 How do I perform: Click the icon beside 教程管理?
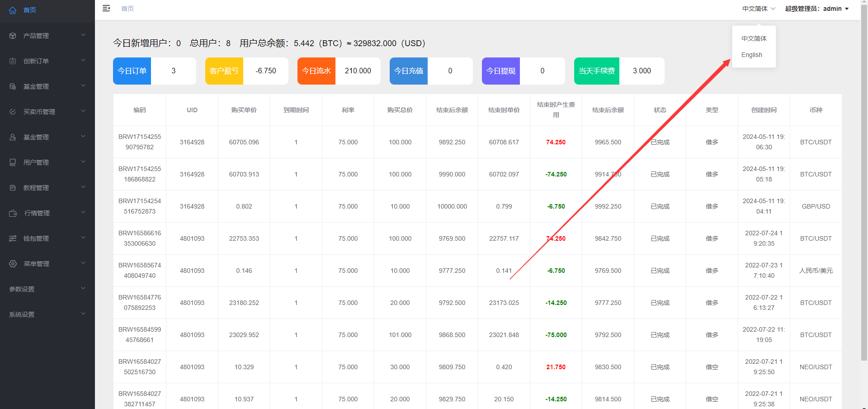tap(13, 188)
